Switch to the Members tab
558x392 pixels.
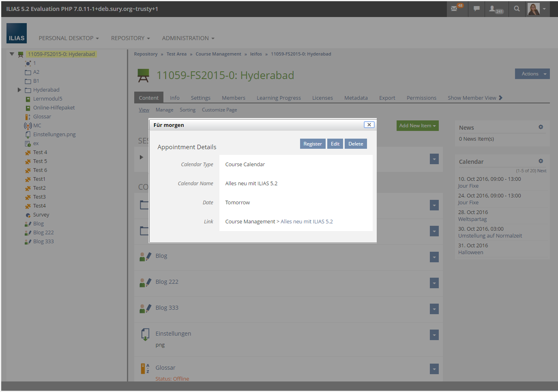pos(233,98)
